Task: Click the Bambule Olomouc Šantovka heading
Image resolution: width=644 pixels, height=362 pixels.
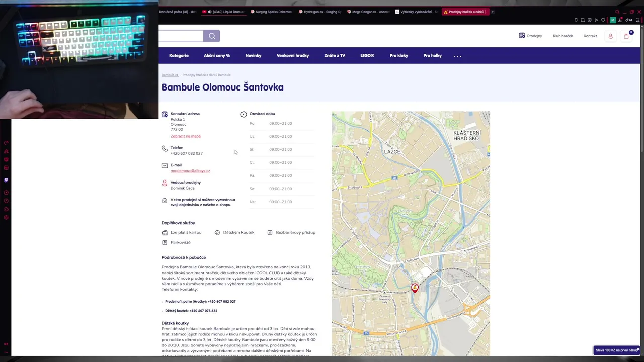Action: pyautogui.click(x=222, y=87)
